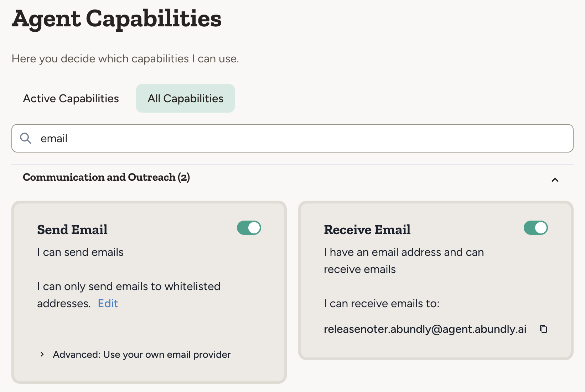Viewport: 585px width, 392px height.
Task: Turn off the Receive Email capability
Action: coord(536,228)
